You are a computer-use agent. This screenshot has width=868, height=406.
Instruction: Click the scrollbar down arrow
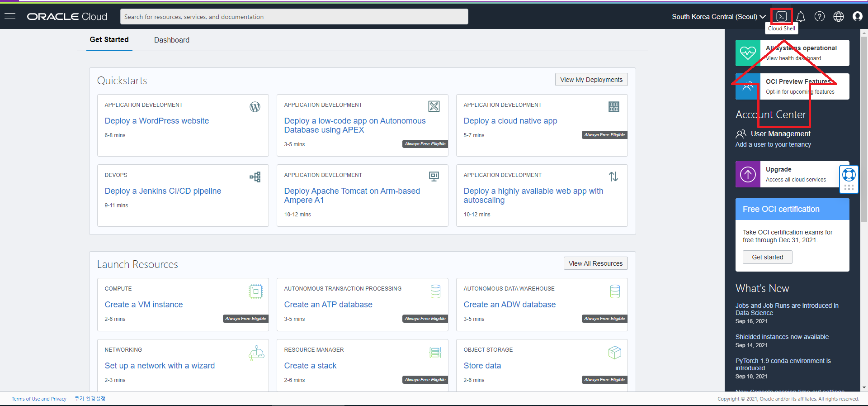[x=864, y=388]
